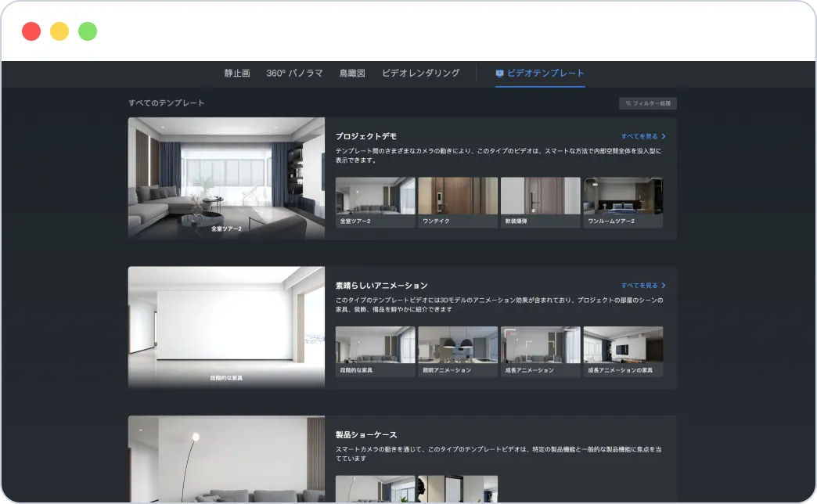817x504 pixels.
Task: Click the 製品ショーケース section title
Action: click(365, 434)
